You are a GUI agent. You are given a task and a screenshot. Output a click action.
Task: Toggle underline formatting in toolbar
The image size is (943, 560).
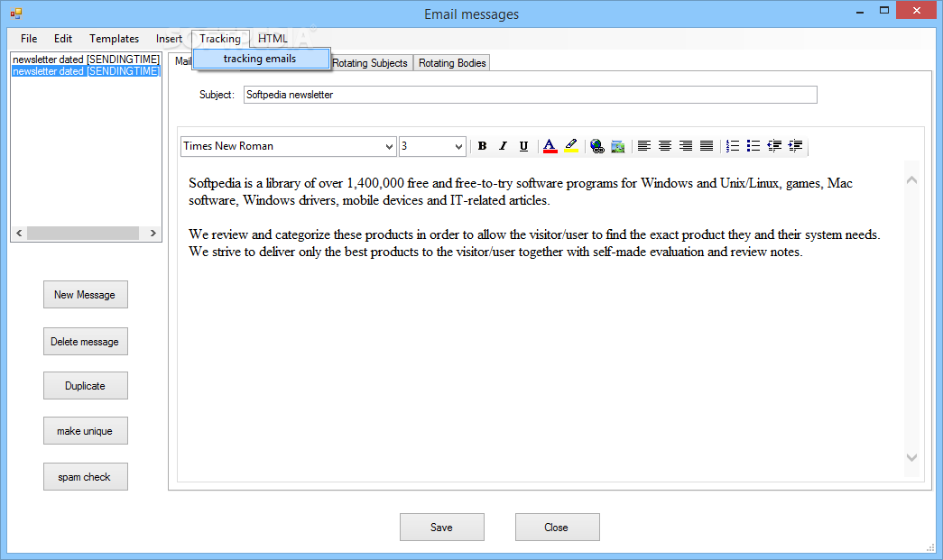point(523,146)
